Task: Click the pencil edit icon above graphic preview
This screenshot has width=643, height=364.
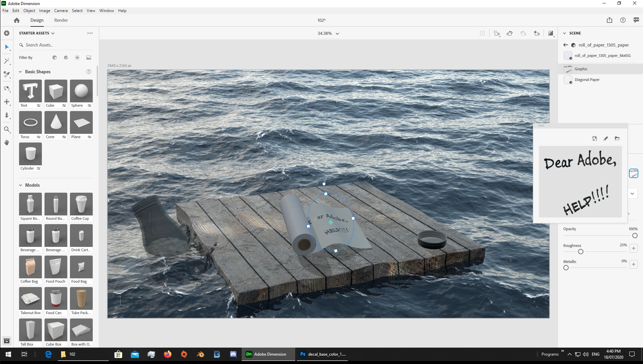Action: (x=606, y=139)
